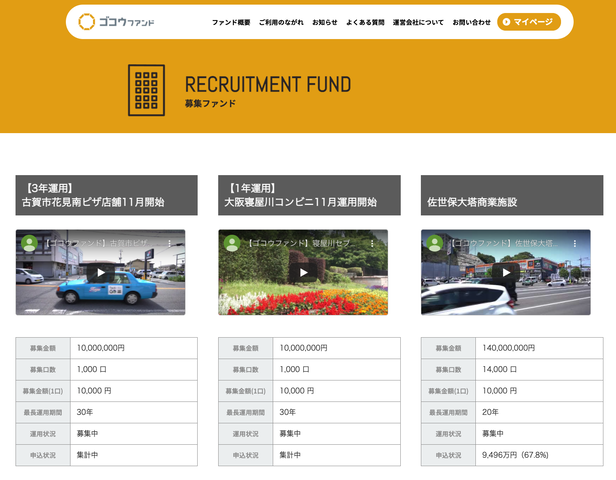
Task: Select the 9,496万円 (67.8%) status cell
Action: [x=539, y=455]
